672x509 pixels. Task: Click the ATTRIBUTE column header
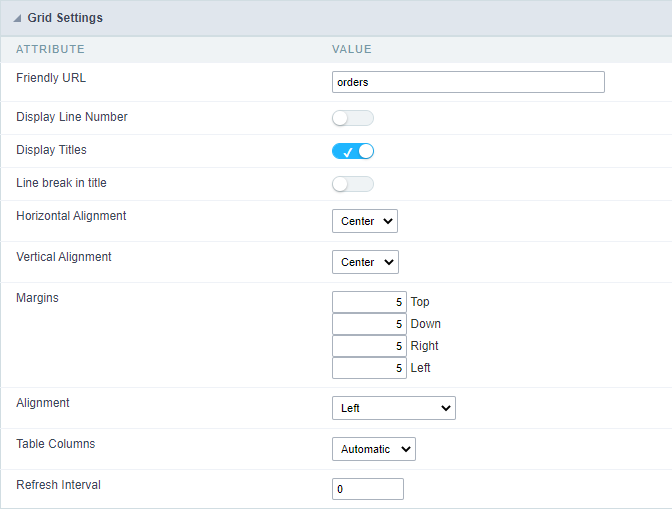(x=50, y=49)
